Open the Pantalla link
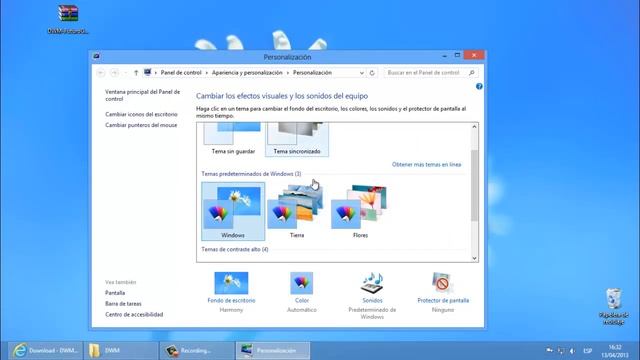640x360 pixels. pos(115,293)
